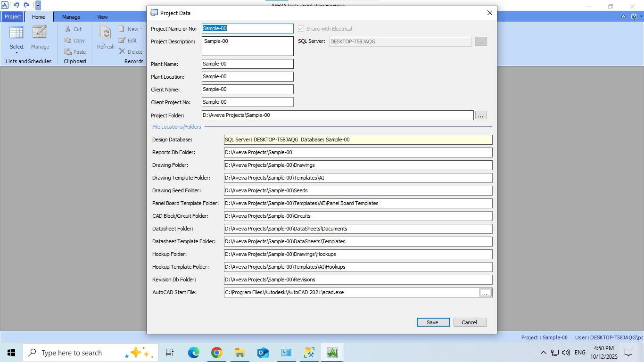Open the quick access toolbar dropdown
This screenshot has height=362, width=644.
38,6
